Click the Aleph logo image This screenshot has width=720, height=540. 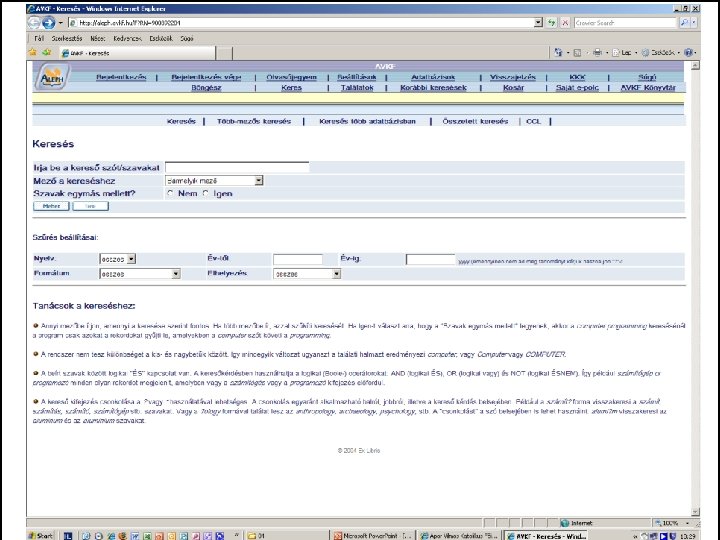(52, 77)
